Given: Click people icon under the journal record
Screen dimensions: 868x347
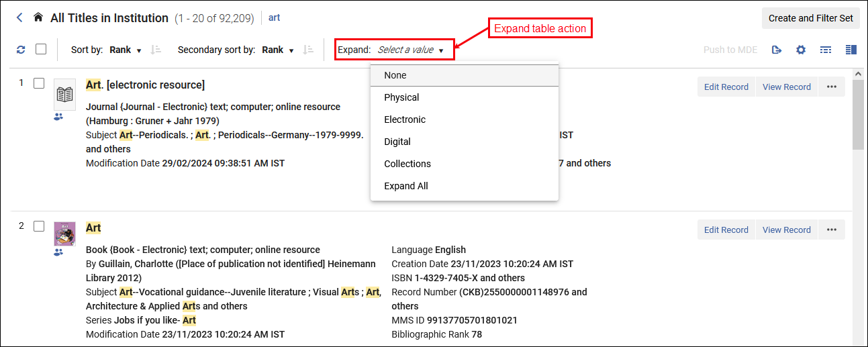Looking at the screenshot, I should 58,117.
